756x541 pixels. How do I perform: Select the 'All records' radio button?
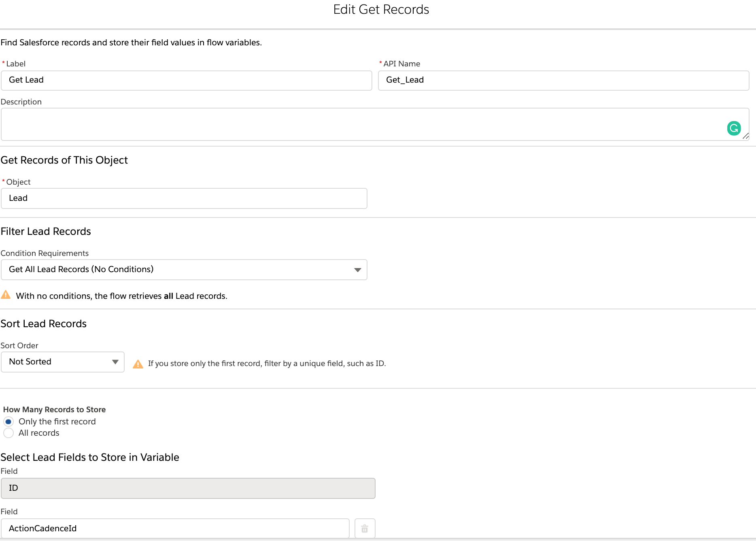coord(8,433)
